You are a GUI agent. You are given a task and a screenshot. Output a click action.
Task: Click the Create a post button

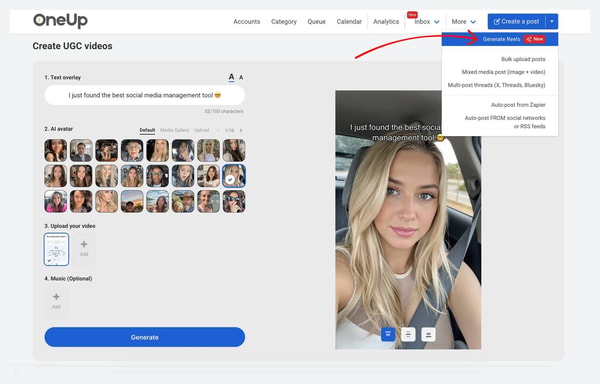(517, 21)
